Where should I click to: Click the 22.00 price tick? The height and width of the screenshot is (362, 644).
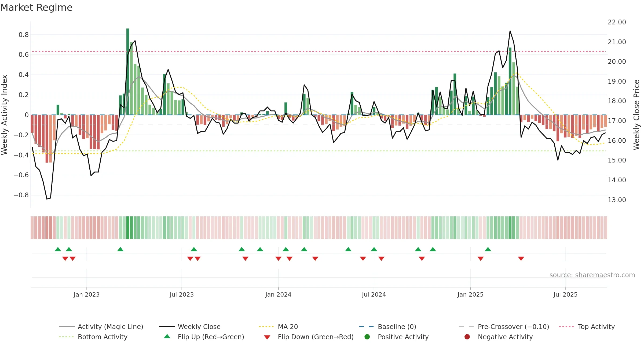617,22
